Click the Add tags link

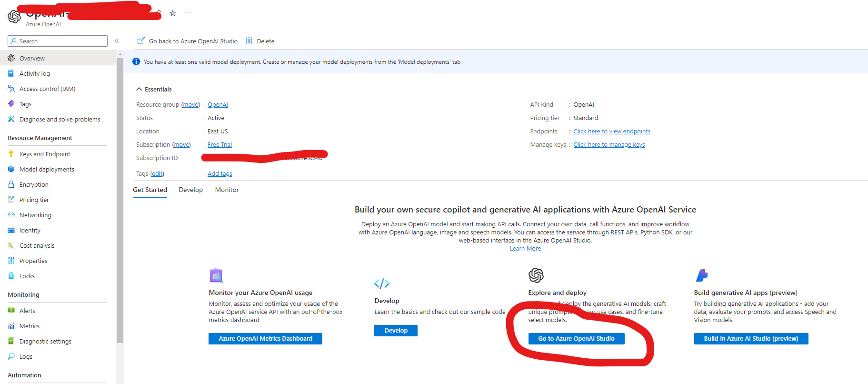coord(219,174)
